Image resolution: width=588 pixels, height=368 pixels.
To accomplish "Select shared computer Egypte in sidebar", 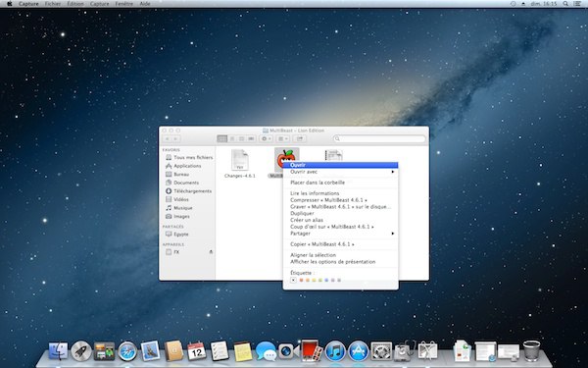I will 177,234.
